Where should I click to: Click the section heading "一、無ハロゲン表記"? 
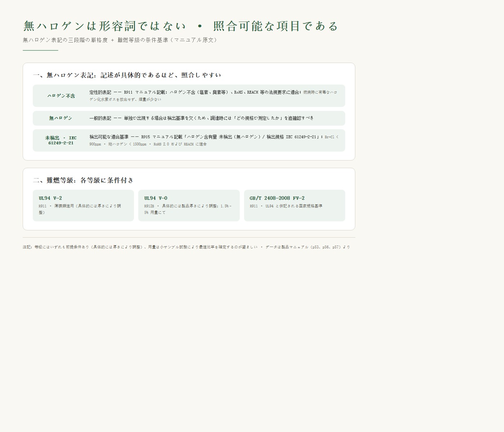(64, 75)
